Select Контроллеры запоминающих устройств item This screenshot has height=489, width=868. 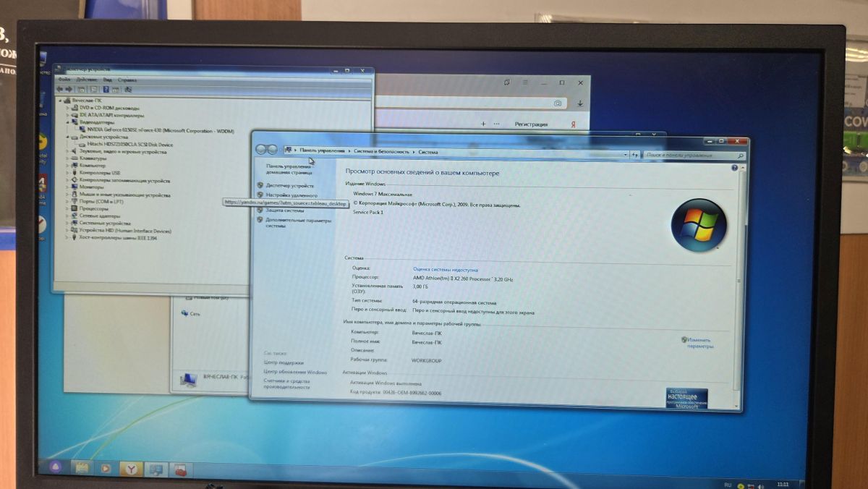(x=124, y=180)
